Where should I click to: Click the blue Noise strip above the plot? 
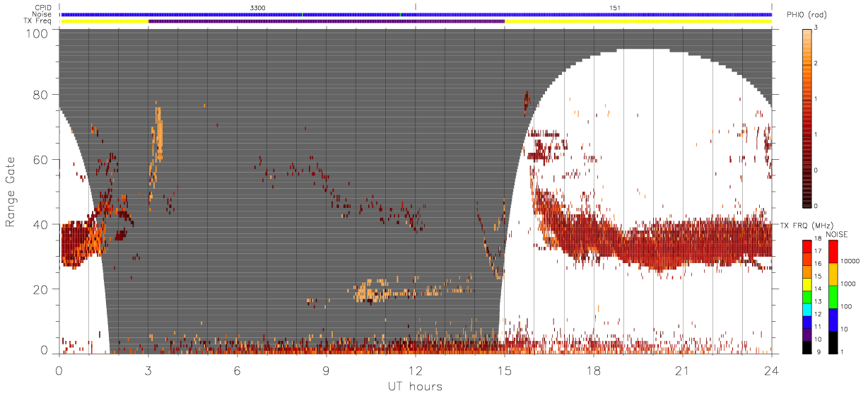point(416,14)
